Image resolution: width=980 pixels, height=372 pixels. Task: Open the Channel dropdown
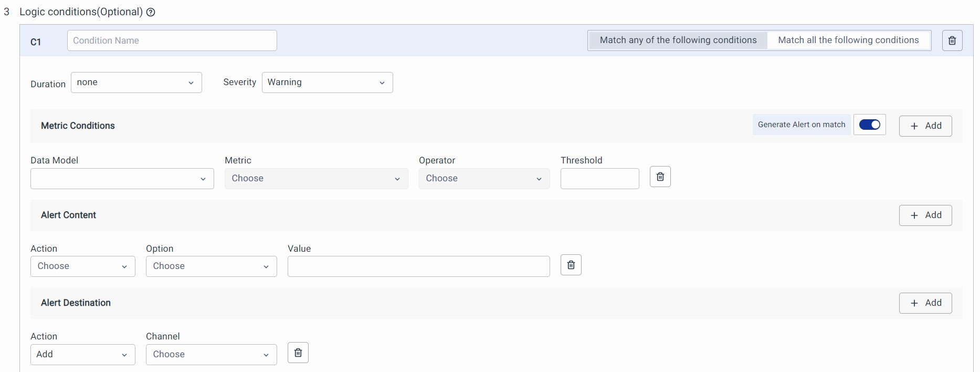(x=211, y=355)
